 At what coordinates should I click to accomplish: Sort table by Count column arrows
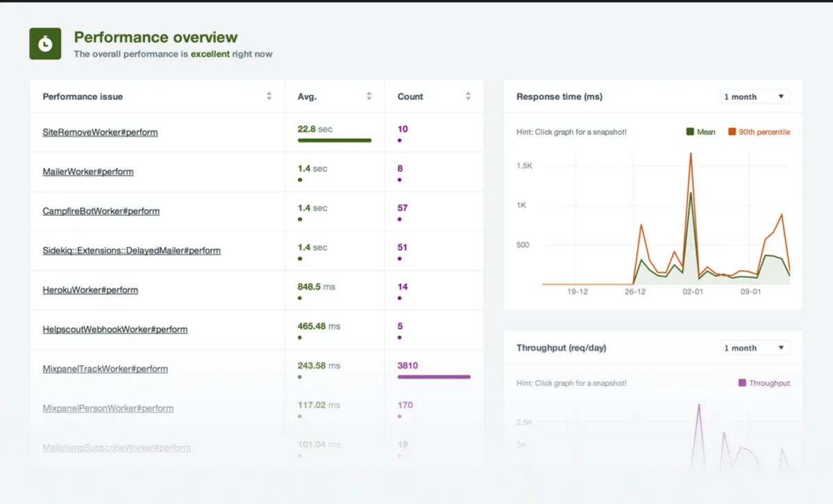(x=469, y=96)
